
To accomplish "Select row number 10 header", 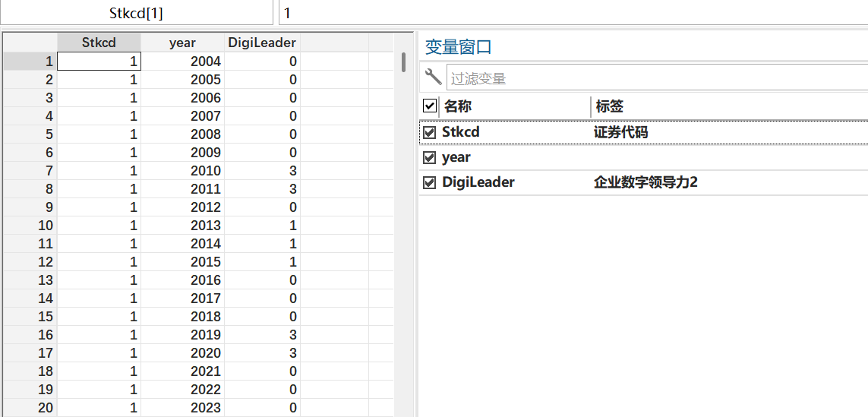I will (29, 226).
